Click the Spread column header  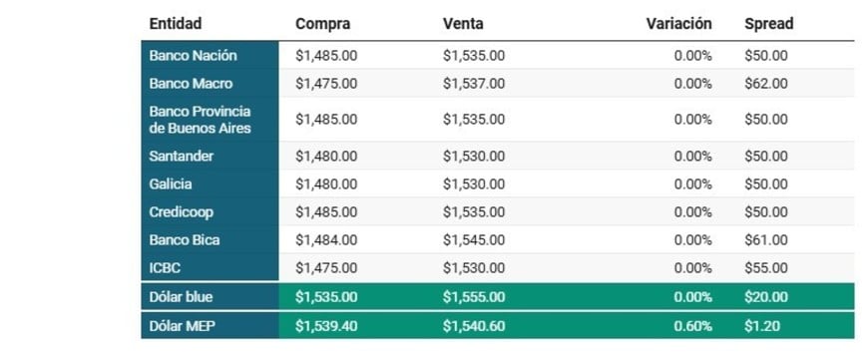[x=768, y=24]
